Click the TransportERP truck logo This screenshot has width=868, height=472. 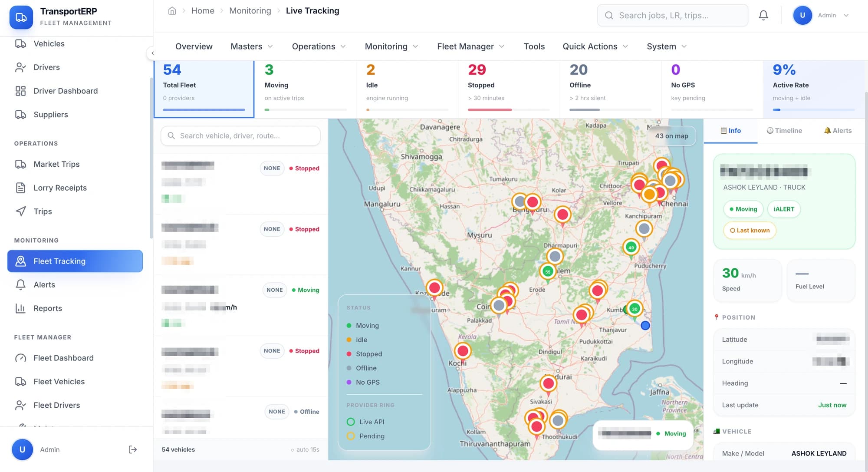[x=21, y=17]
